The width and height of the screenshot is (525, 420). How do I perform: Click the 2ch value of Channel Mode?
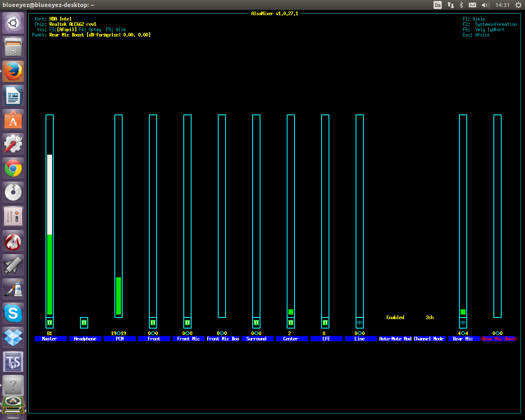430,317
